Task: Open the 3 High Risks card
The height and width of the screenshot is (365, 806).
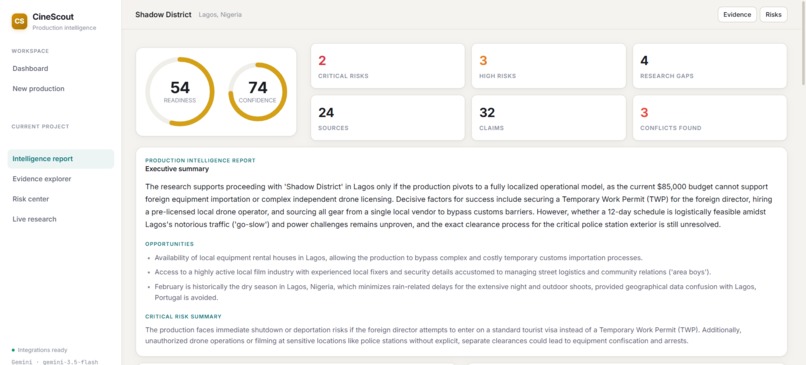Action: [x=548, y=66]
